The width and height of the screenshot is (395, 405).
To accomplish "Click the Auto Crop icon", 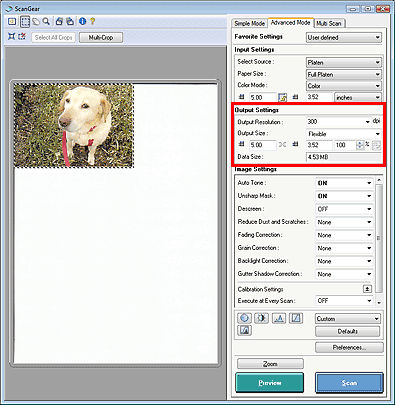I will pos(12,36).
